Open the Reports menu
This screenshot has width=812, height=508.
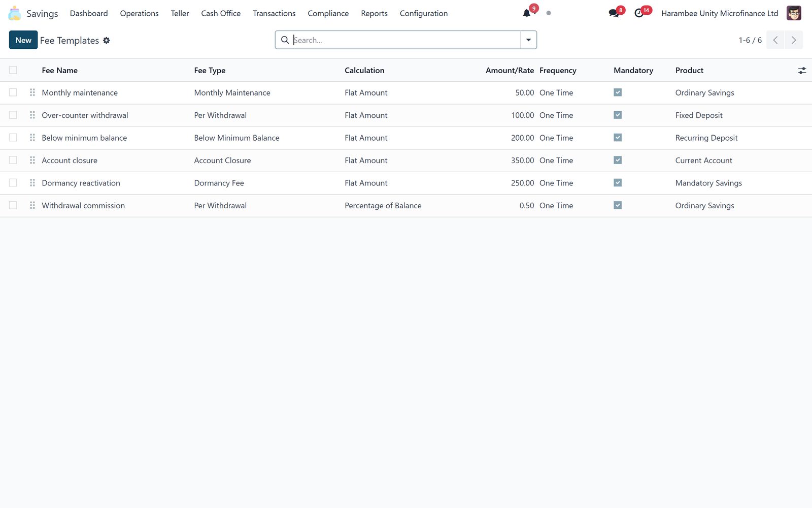coord(374,14)
